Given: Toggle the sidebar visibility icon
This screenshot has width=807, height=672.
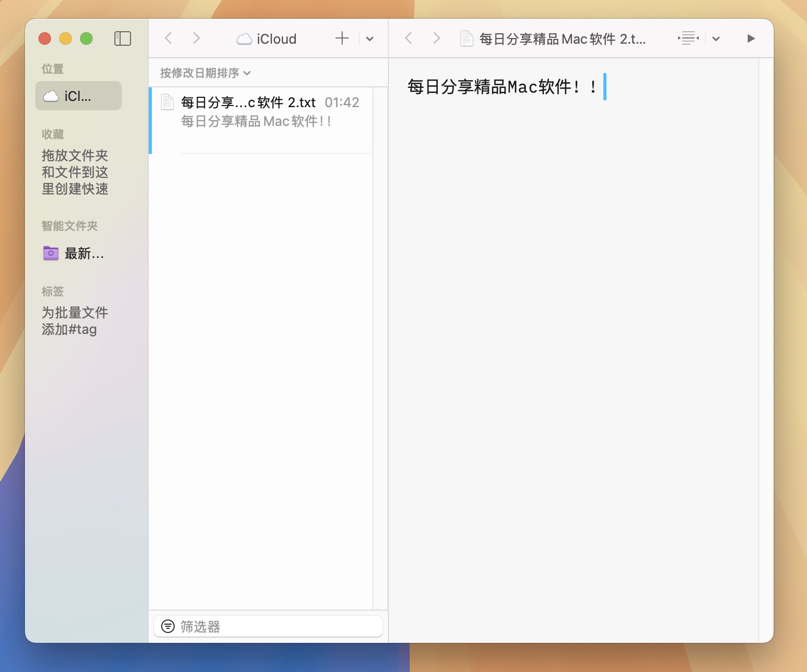Looking at the screenshot, I should [x=123, y=38].
